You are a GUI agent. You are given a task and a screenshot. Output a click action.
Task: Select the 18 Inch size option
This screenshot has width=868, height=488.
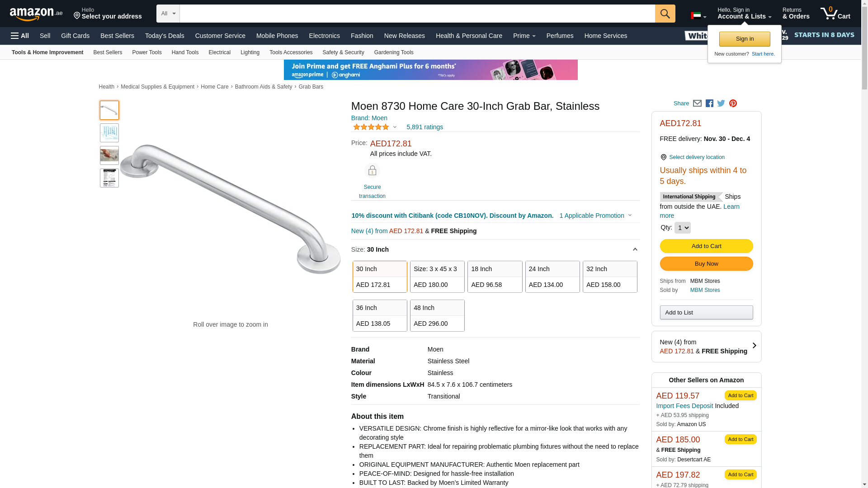(x=495, y=277)
